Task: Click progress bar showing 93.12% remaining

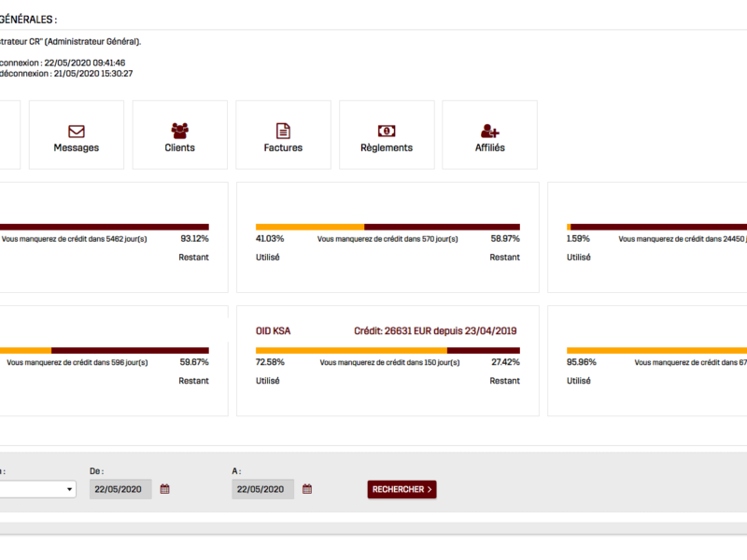Action: (x=105, y=227)
